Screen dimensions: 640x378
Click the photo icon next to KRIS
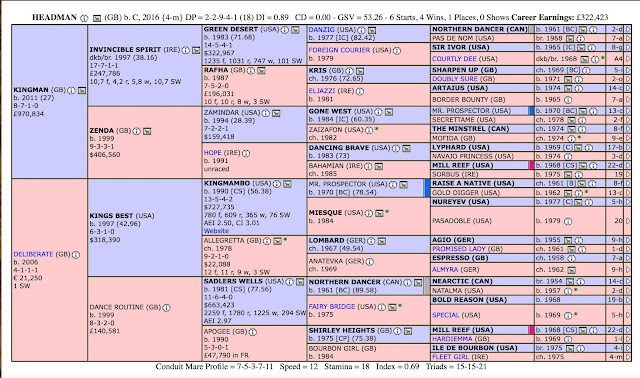point(360,71)
